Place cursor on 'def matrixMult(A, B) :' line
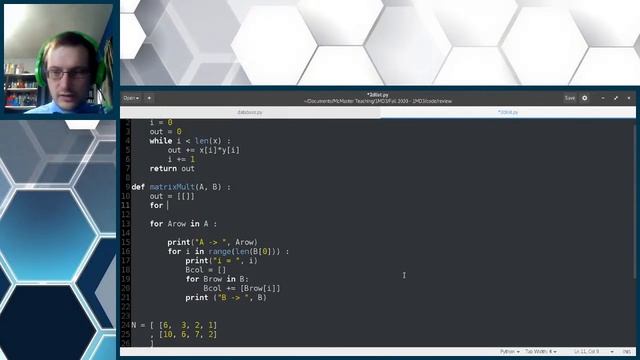Viewport: 640px width, 360px height. click(181, 187)
